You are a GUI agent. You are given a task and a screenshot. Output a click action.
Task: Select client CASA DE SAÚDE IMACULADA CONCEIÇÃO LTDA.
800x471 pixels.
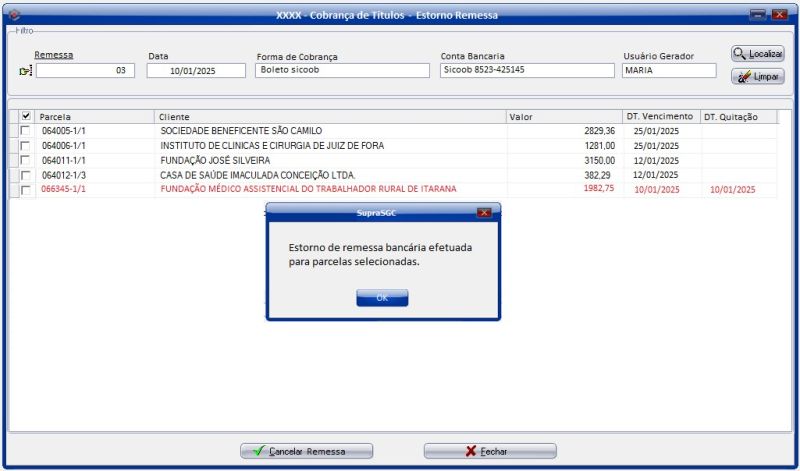pyautogui.click(x=258, y=175)
